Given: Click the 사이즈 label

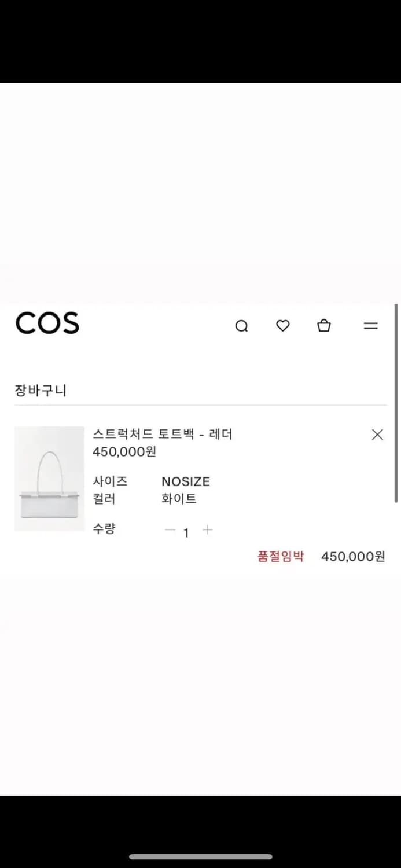Looking at the screenshot, I should 111,481.
